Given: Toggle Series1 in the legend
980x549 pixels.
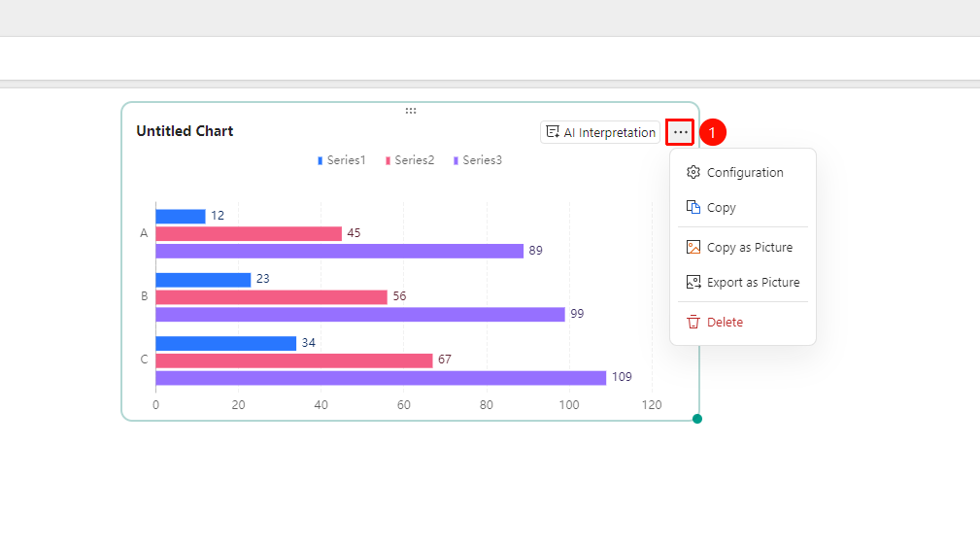Looking at the screenshot, I should 341,160.
